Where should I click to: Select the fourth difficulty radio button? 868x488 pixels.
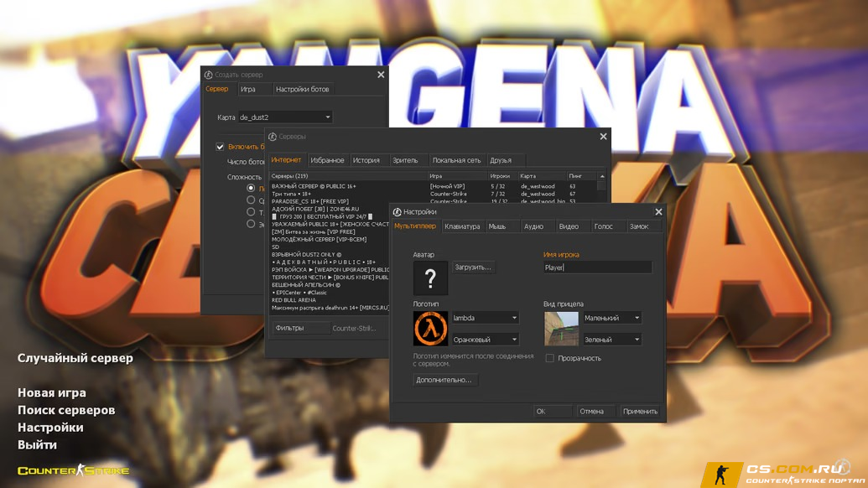tap(251, 224)
